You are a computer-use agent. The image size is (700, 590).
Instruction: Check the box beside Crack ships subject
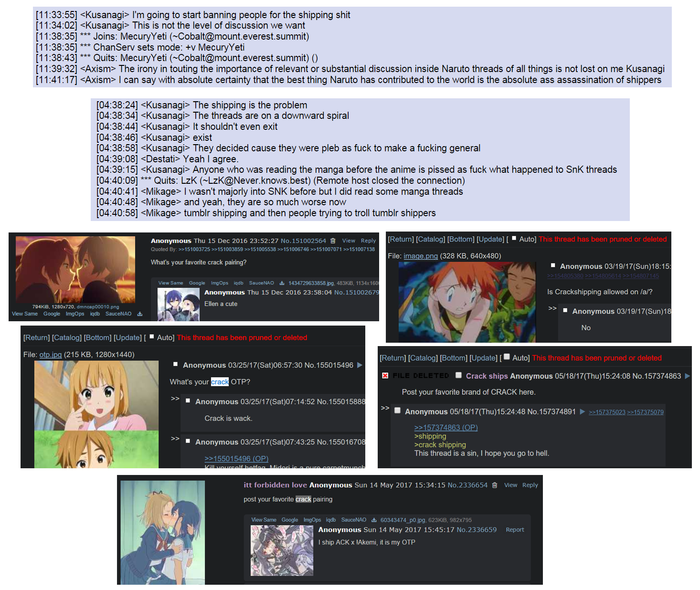(458, 375)
